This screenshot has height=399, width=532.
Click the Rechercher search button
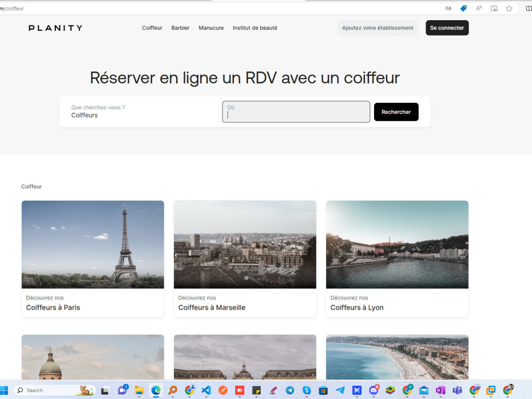[396, 112]
